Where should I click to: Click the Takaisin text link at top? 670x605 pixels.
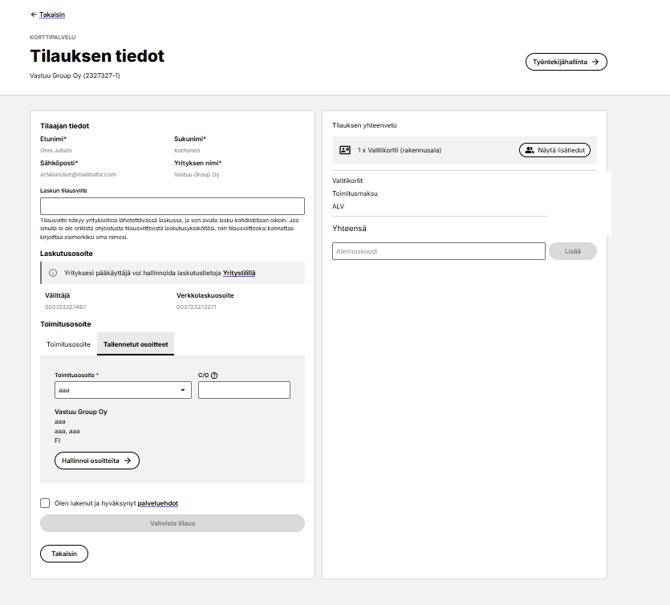[52, 15]
